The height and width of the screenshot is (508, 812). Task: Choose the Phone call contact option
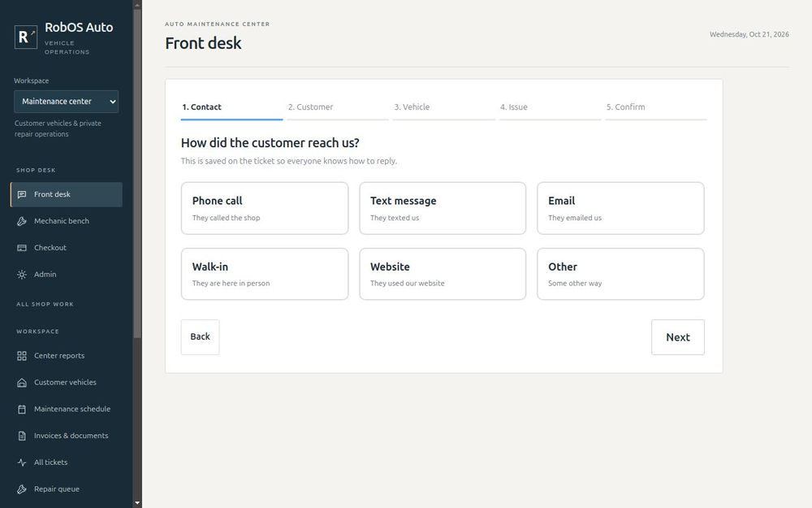click(x=265, y=208)
